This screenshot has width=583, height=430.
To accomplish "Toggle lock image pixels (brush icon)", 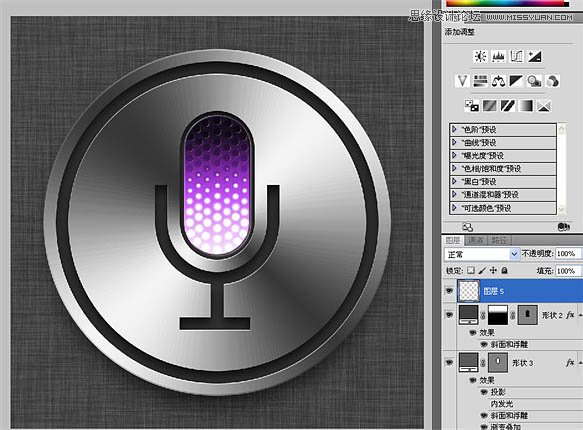I will point(482,270).
